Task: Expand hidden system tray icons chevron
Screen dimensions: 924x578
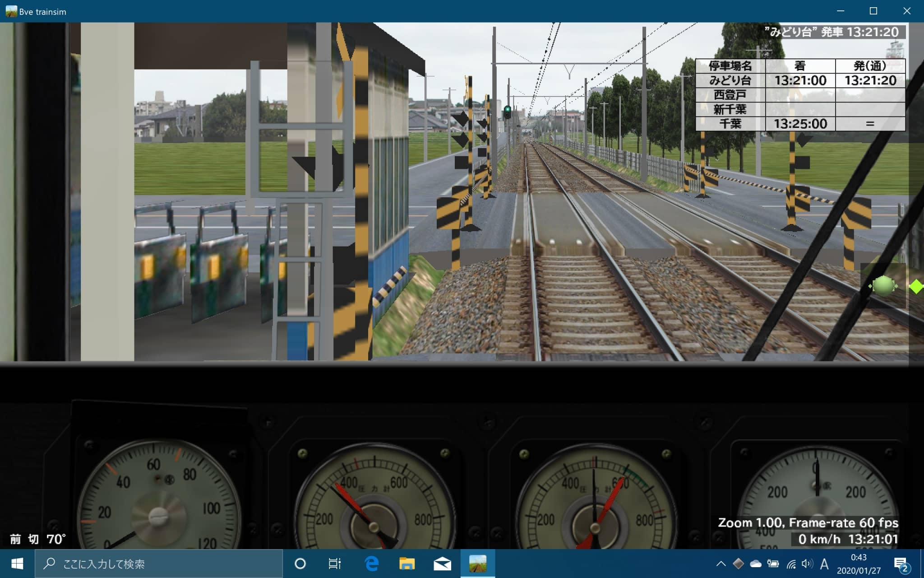Action: (721, 564)
